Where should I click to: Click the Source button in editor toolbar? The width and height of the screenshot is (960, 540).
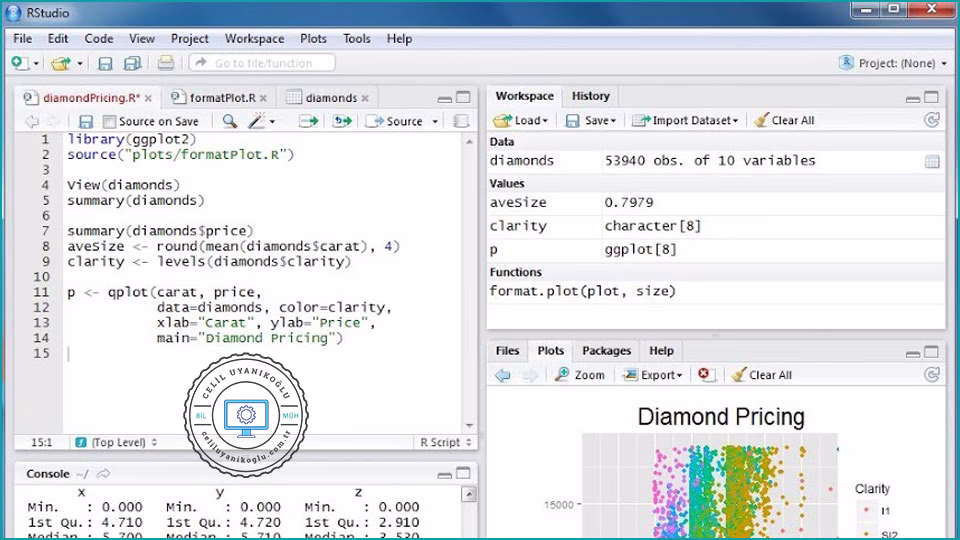click(x=395, y=121)
